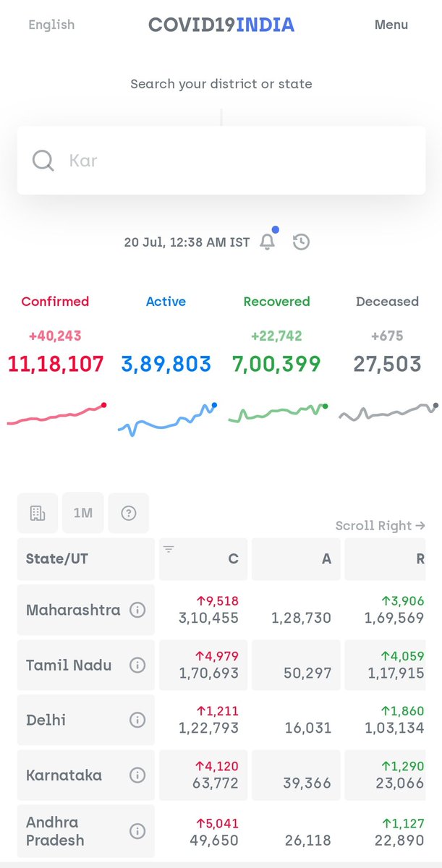Click total active 3,89,803
The image size is (442, 868).
point(166,364)
